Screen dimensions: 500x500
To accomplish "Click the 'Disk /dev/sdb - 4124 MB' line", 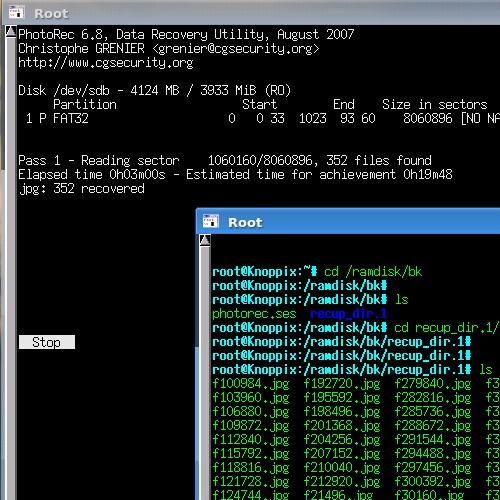I will coord(155,90).
